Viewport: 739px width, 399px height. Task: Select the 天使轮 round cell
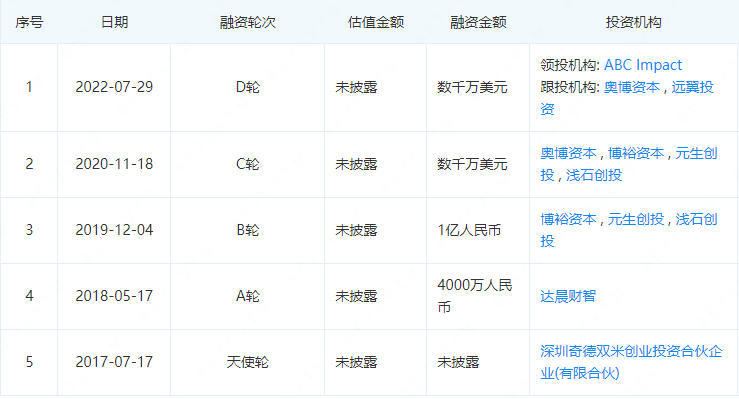click(x=247, y=362)
